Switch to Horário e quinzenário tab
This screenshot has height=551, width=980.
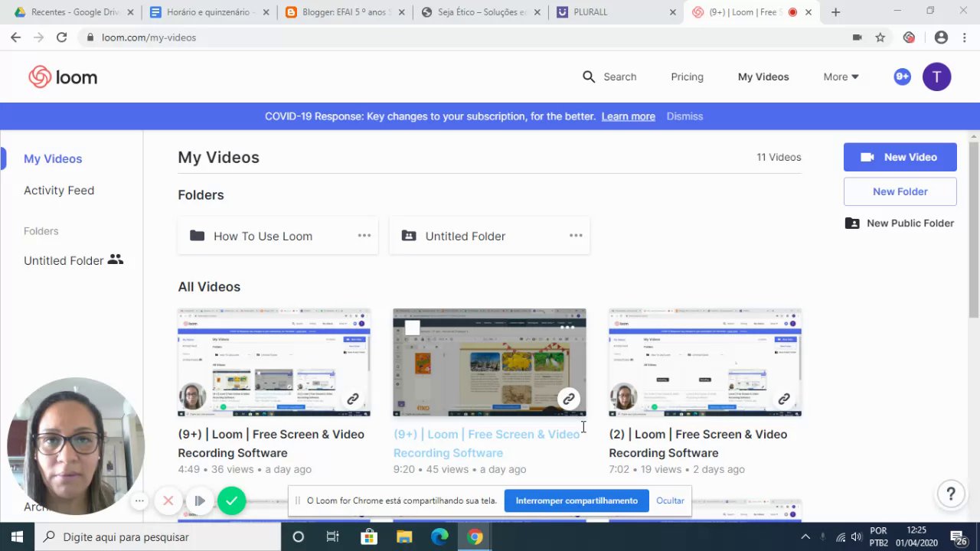(209, 12)
